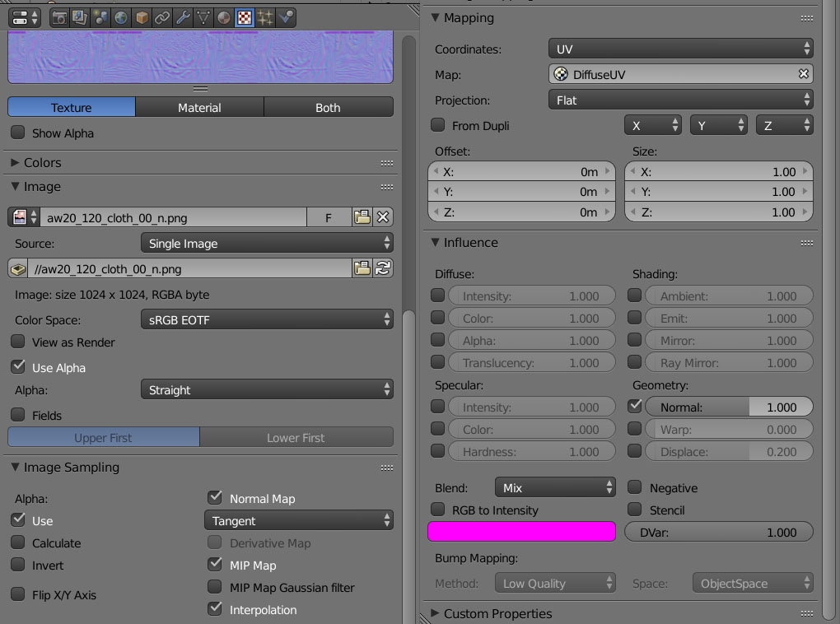
Task: Disable the Normal Map checkbox
Action: click(215, 497)
